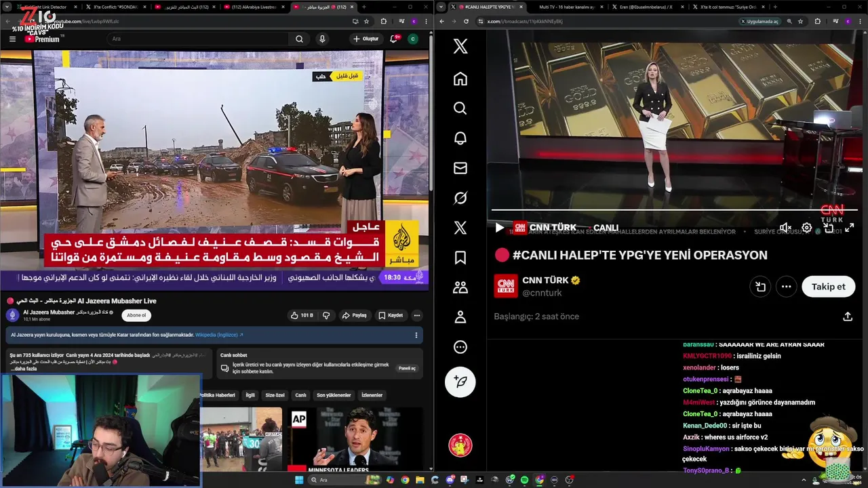Open CNN TÜRK broadcast settings gear
868x488 pixels.
(807, 228)
